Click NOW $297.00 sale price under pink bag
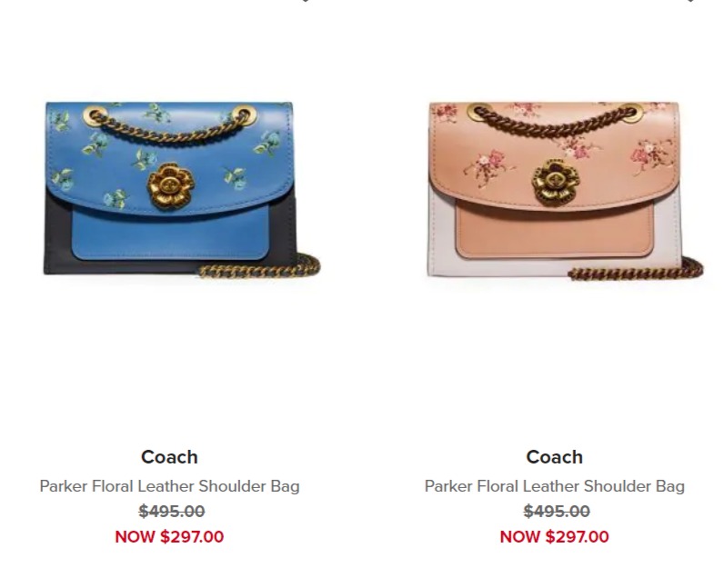The image size is (724, 588). point(554,536)
